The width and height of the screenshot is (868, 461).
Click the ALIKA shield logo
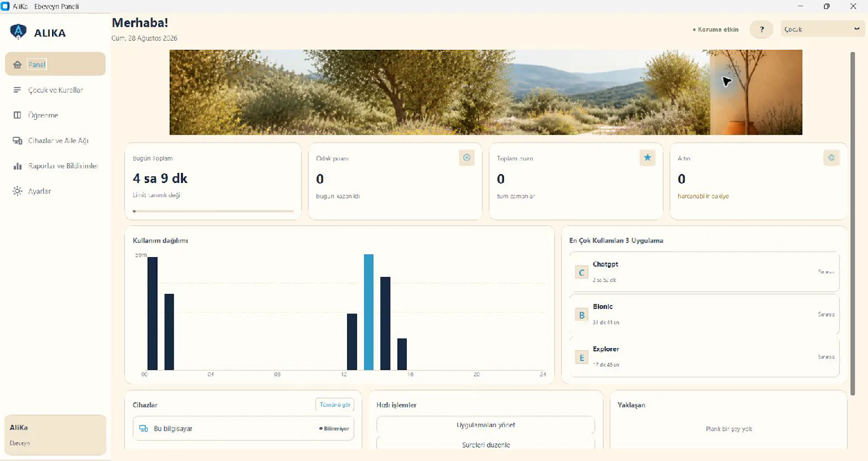coord(18,32)
